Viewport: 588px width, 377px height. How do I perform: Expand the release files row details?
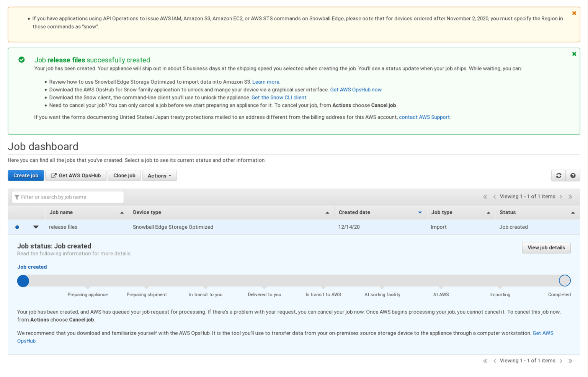pos(36,227)
